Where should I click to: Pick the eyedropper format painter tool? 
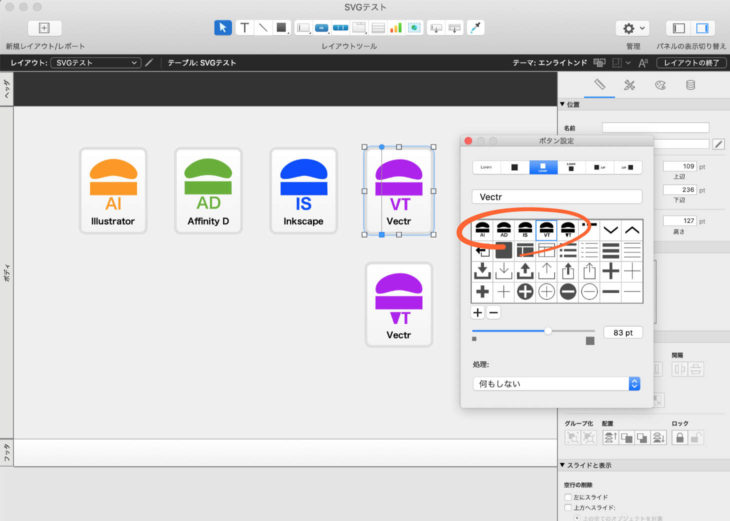tap(476, 28)
